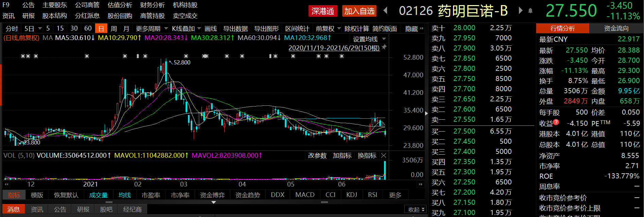Select the 分时 intraday period
Image resolution: width=644 pixels, height=217 pixels.
(x=12, y=28)
